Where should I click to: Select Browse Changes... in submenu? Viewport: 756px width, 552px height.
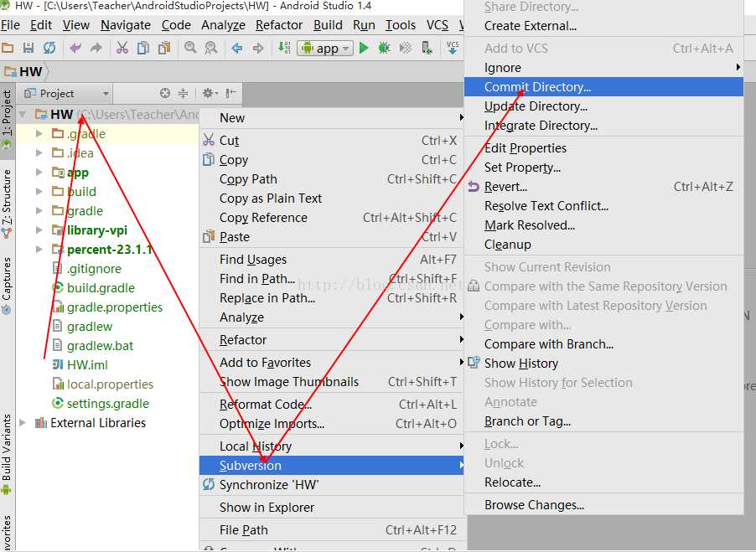tap(603, 505)
